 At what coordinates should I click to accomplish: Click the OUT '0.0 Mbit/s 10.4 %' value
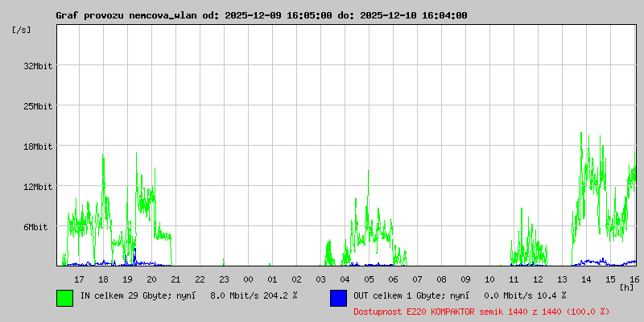(x=525, y=295)
